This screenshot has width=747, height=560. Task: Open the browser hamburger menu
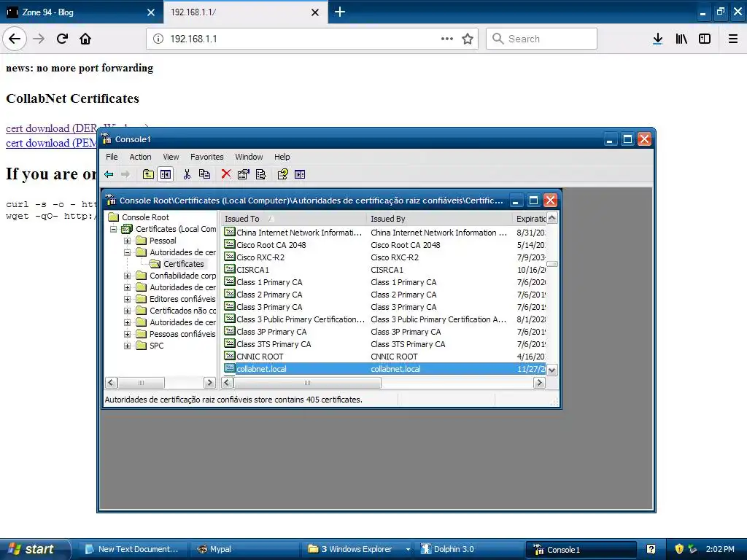click(x=732, y=39)
